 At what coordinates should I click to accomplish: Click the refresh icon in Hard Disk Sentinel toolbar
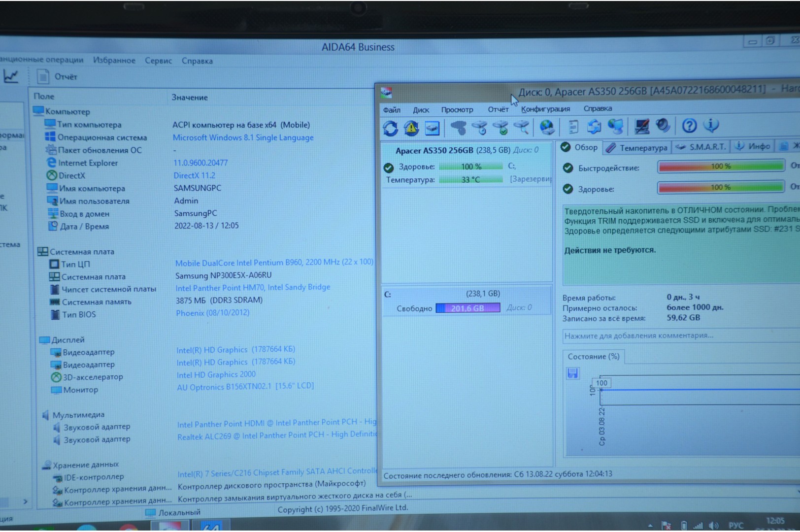[x=390, y=129]
